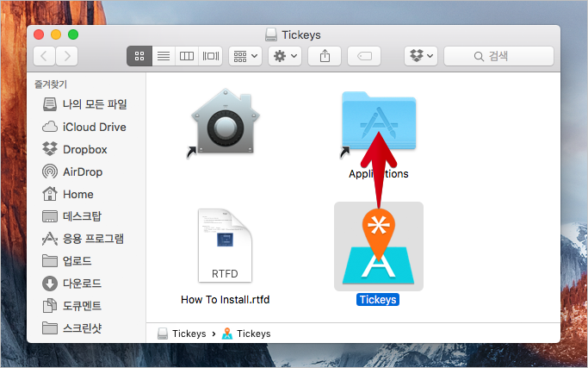Click the How To Install.rtfd filename
Viewport: 588px width, 368px height.
pos(225,300)
